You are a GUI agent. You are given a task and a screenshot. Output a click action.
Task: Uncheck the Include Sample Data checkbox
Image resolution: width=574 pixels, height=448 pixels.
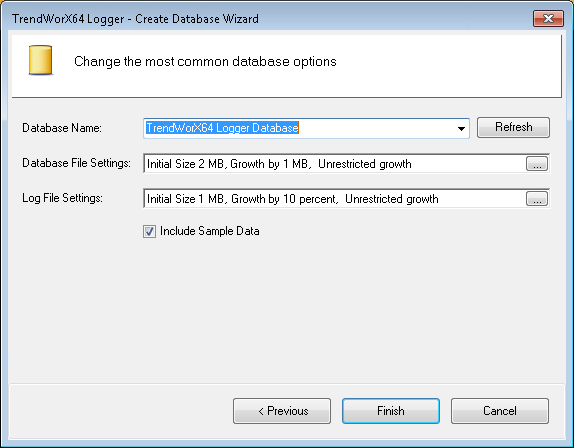[149, 231]
